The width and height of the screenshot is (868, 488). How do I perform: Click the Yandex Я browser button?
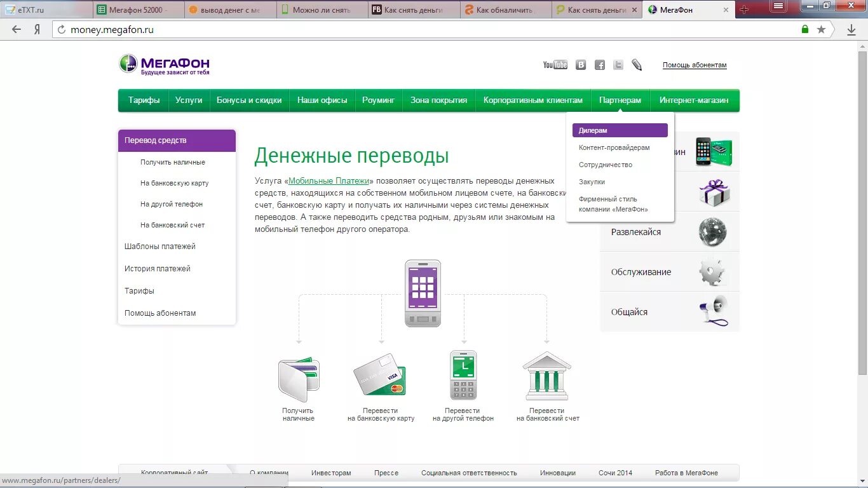tap(37, 29)
